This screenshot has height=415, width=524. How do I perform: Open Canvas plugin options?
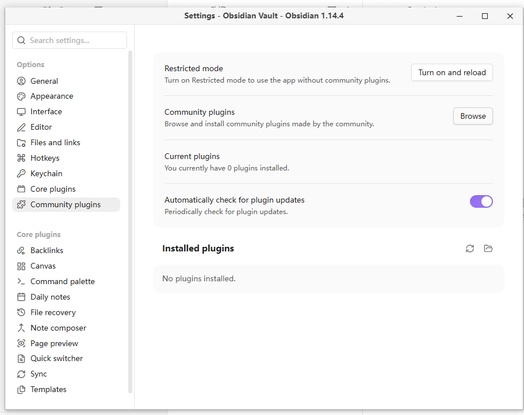[67, 266]
